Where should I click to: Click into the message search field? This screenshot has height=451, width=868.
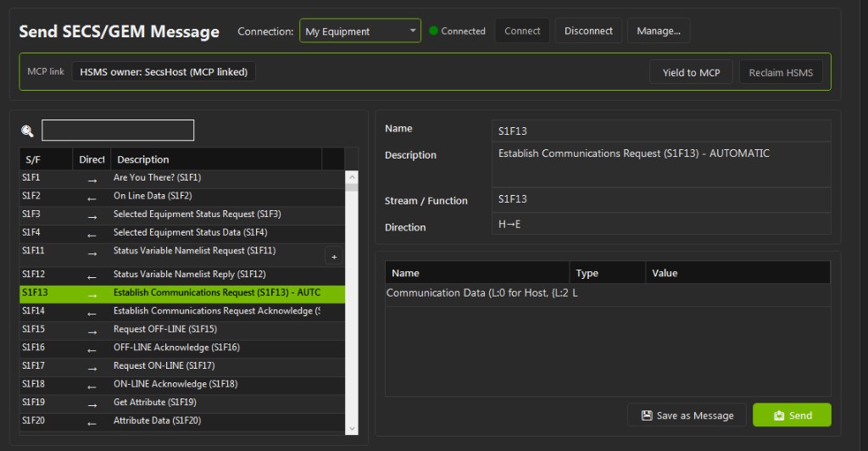(118, 130)
